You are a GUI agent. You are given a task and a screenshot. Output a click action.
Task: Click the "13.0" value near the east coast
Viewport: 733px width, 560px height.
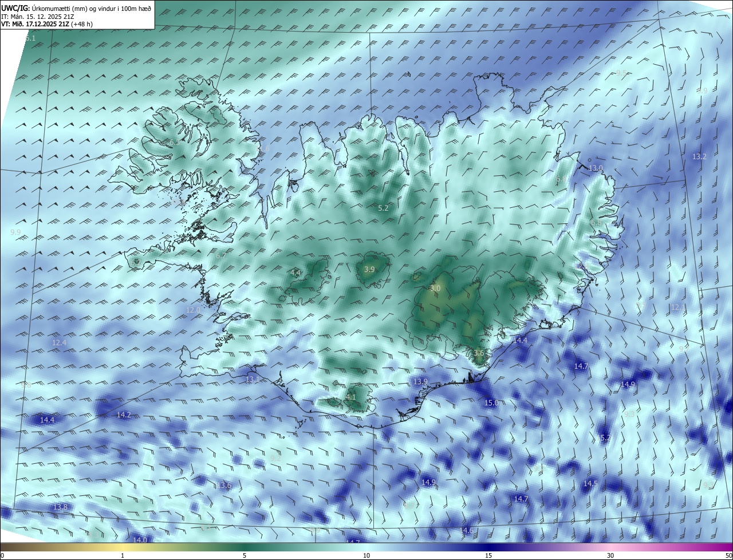click(596, 168)
